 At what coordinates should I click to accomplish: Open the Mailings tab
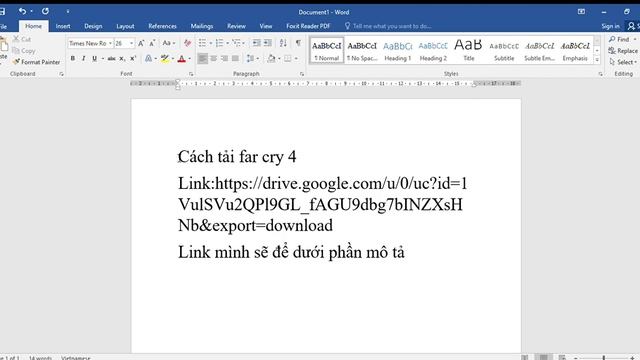(x=202, y=26)
